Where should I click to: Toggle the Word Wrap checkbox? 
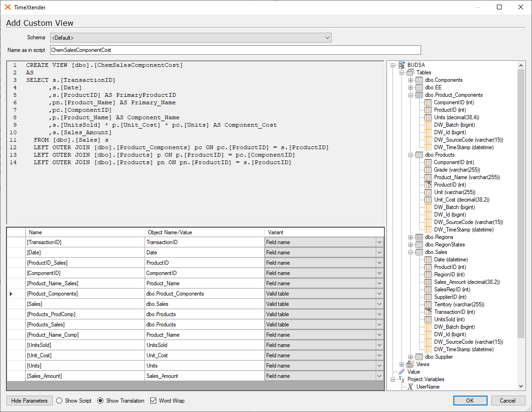pos(153,400)
